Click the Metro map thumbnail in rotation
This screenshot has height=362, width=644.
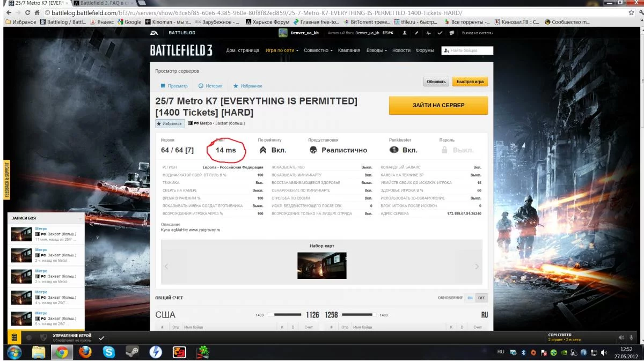(322, 265)
